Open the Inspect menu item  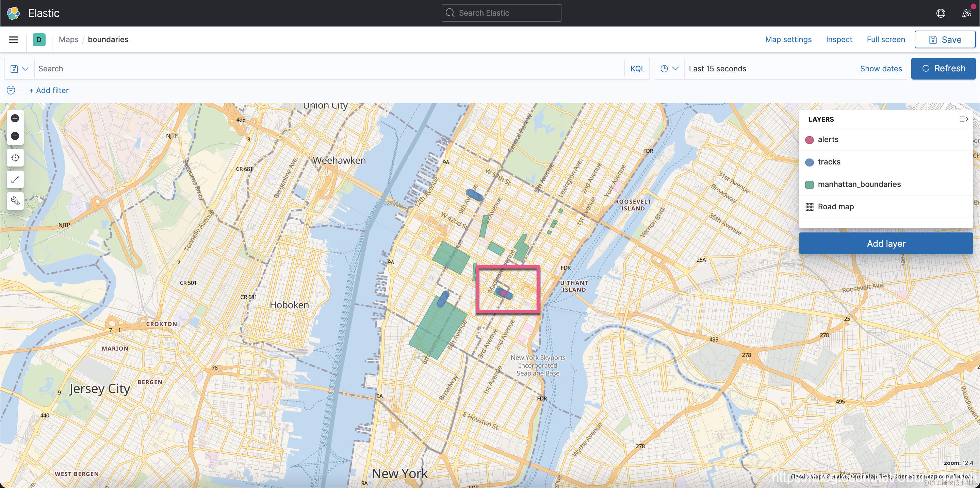[838, 39]
